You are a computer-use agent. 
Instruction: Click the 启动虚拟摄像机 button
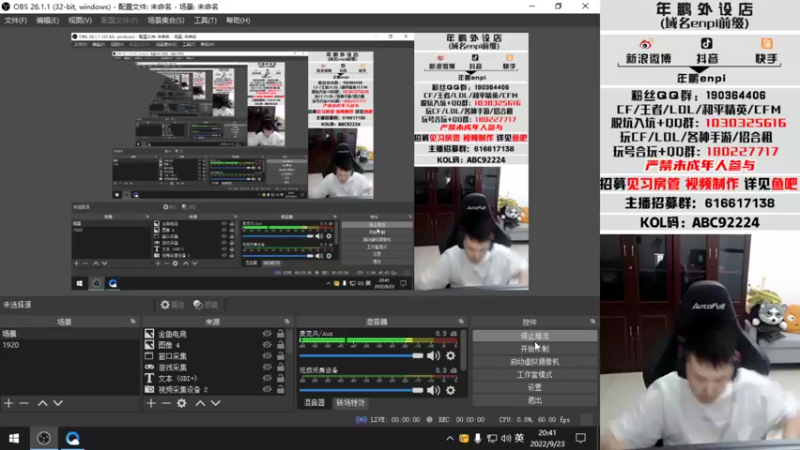tap(535, 362)
